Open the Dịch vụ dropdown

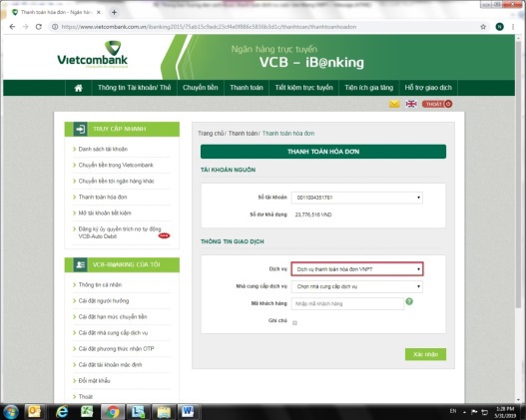[x=357, y=269]
